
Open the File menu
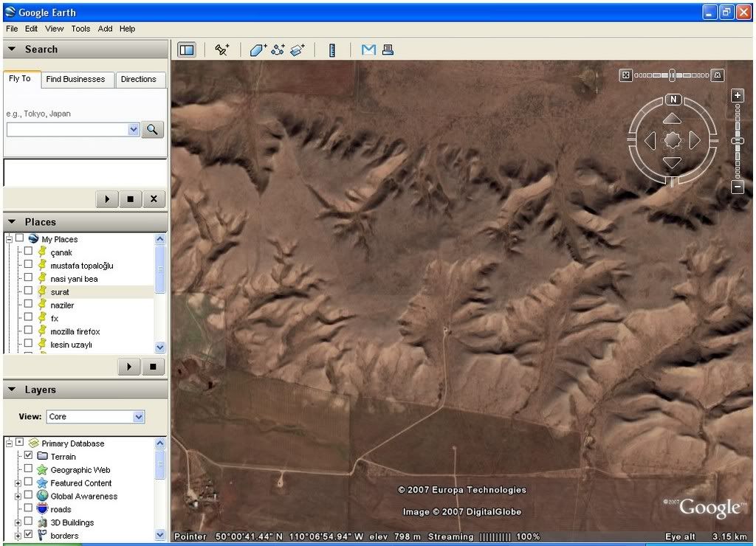pyautogui.click(x=12, y=29)
